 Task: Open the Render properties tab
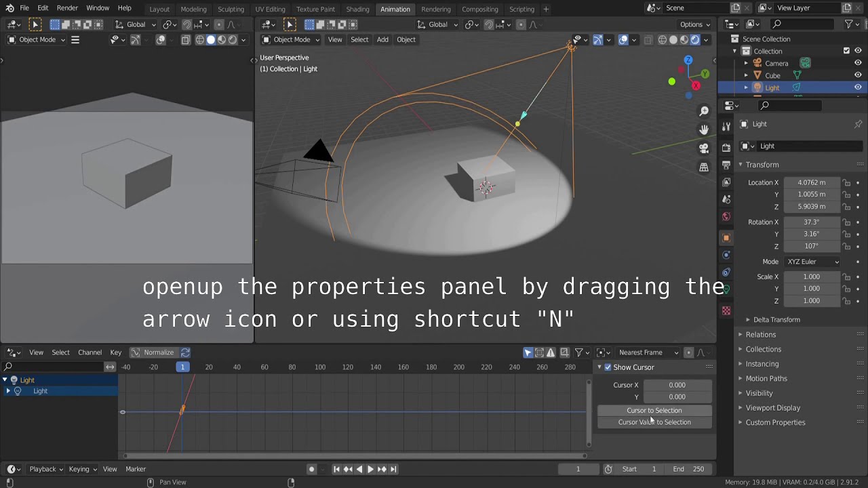pos(726,147)
